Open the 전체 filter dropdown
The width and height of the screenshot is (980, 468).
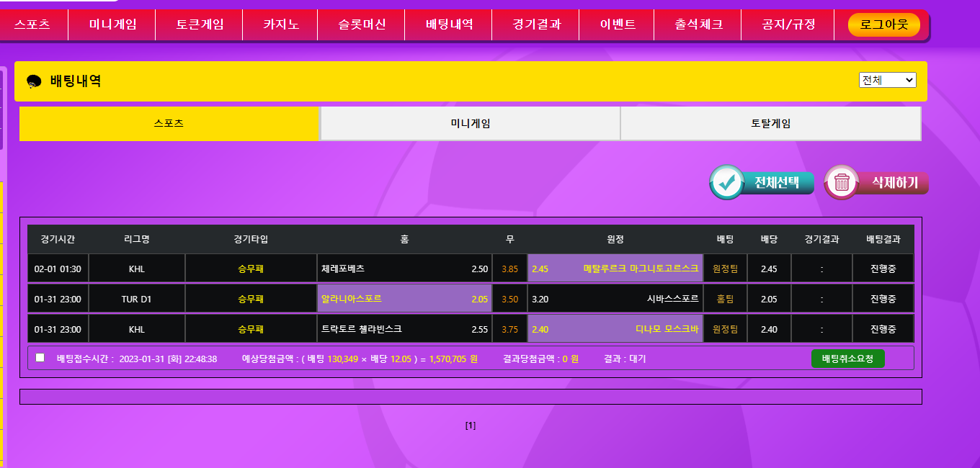tap(887, 80)
